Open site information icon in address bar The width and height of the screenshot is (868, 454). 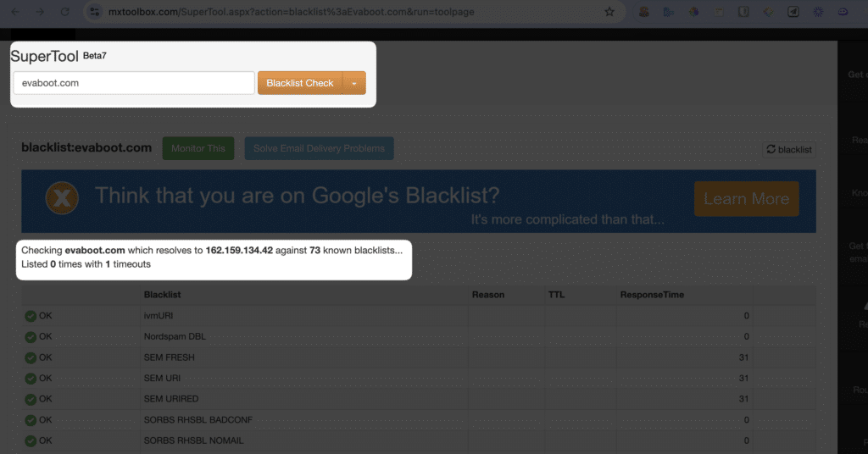(95, 12)
